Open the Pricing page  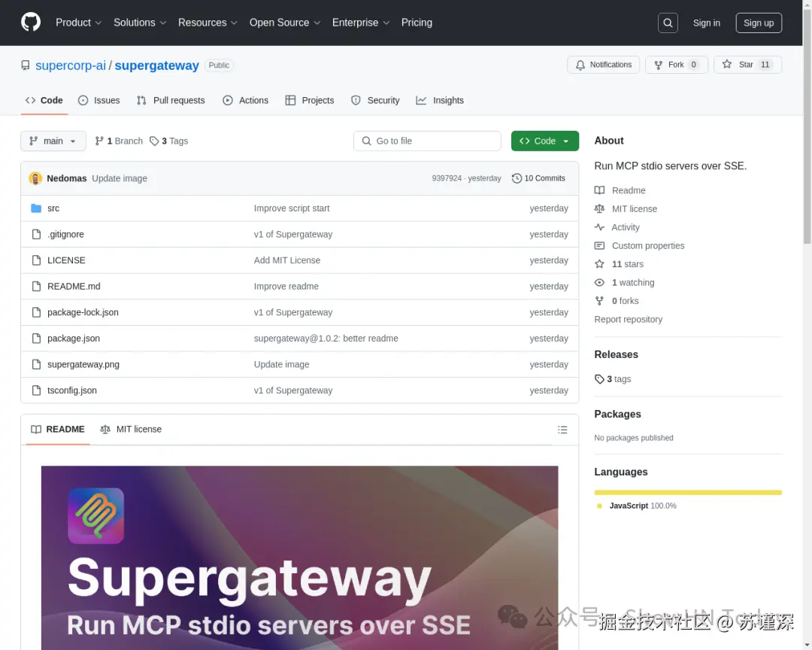click(x=417, y=23)
